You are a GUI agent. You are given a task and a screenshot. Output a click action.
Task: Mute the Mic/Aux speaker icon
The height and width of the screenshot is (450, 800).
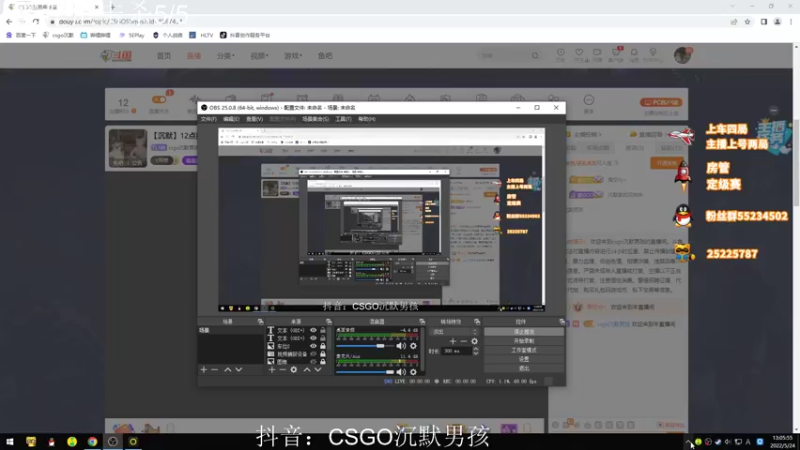401,372
